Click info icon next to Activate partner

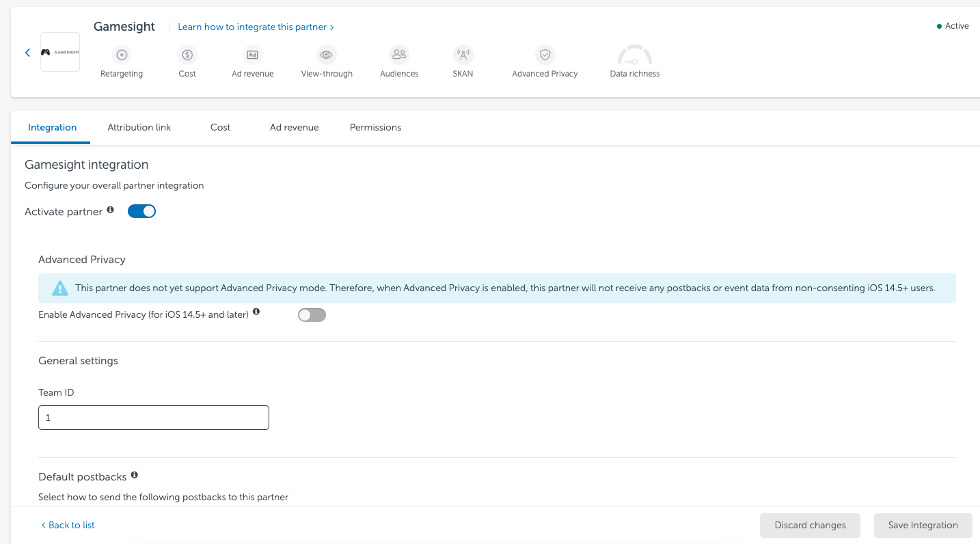pos(110,210)
